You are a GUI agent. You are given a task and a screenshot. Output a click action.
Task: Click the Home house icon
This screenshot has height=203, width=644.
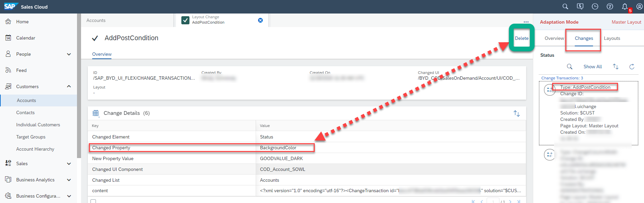coord(8,22)
